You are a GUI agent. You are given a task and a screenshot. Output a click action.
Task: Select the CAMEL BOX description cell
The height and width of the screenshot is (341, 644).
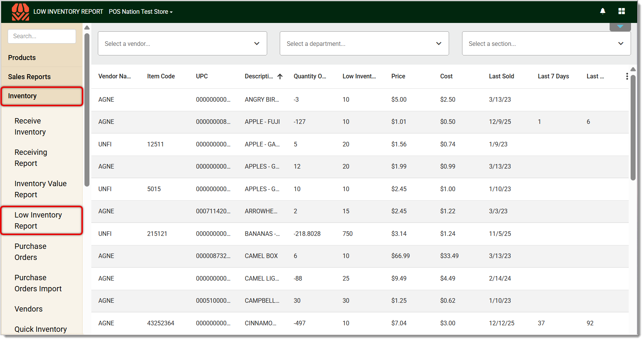261,256
